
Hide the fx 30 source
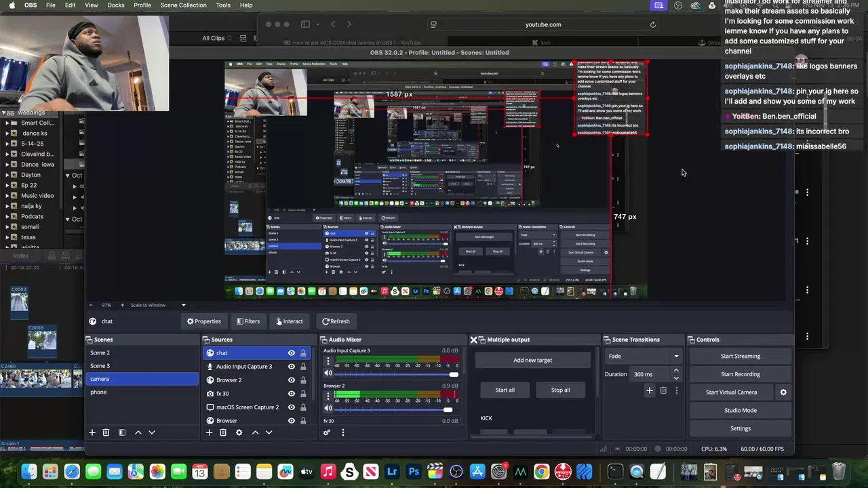[292, 394]
